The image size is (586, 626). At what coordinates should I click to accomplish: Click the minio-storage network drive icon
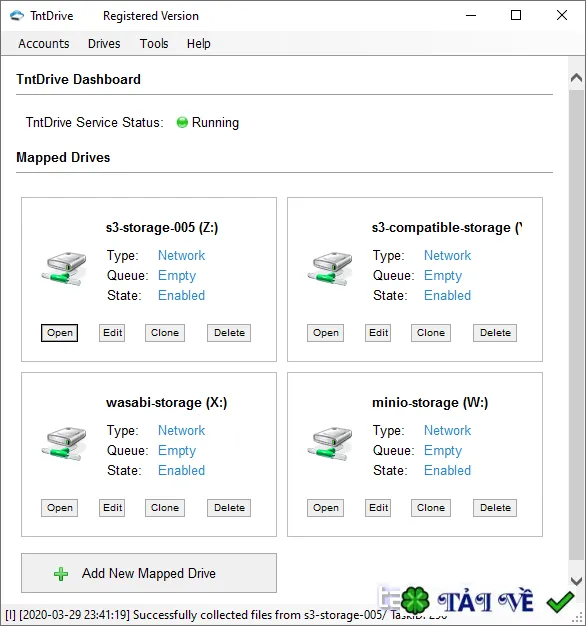pyautogui.click(x=330, y=444)
